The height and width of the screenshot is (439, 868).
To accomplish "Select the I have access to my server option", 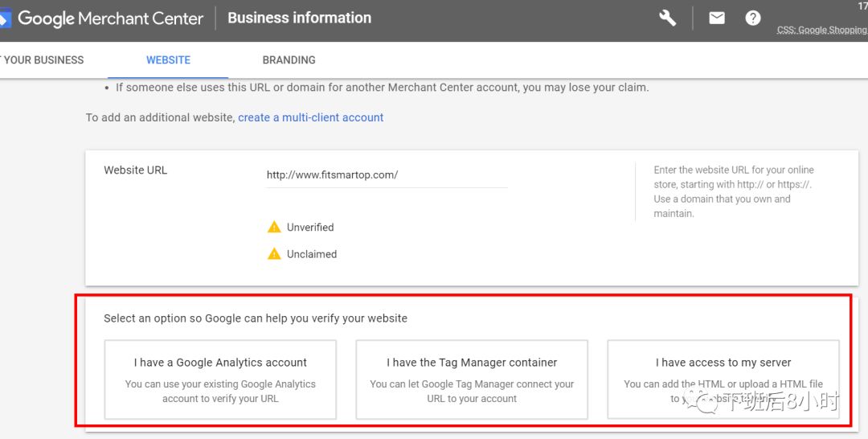I will tap(723, 379).
